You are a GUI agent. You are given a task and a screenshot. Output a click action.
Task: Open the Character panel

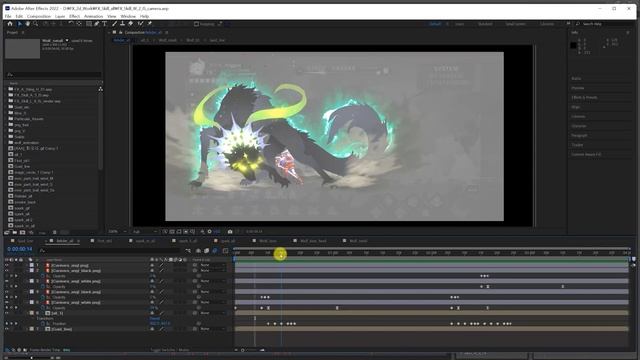point(579,126)
